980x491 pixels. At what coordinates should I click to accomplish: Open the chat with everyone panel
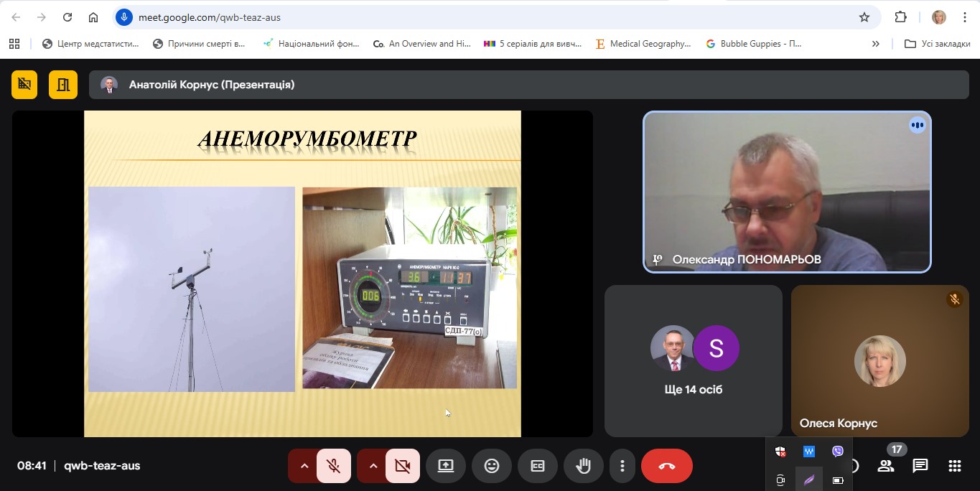click(x=920, y=466)
